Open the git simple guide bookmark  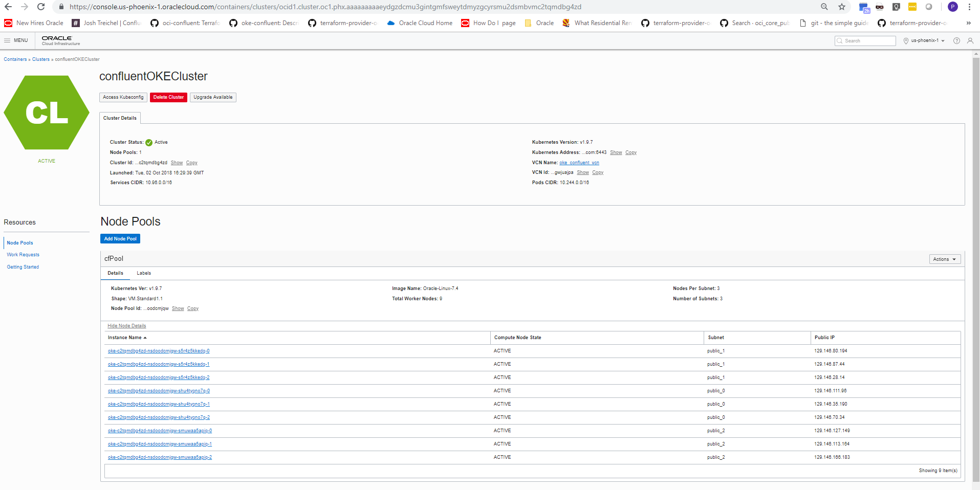coord(834,23)
